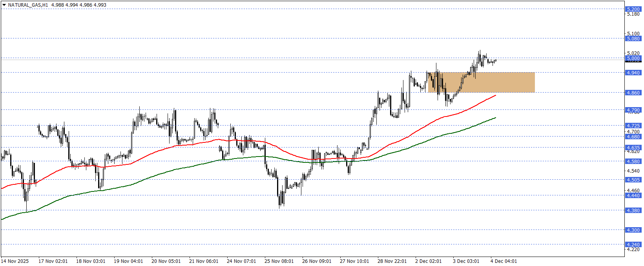Click the right end of red moving average
The height and width of the screenshot is (266, 644).
pyautogui.click(x=495, y=95)
